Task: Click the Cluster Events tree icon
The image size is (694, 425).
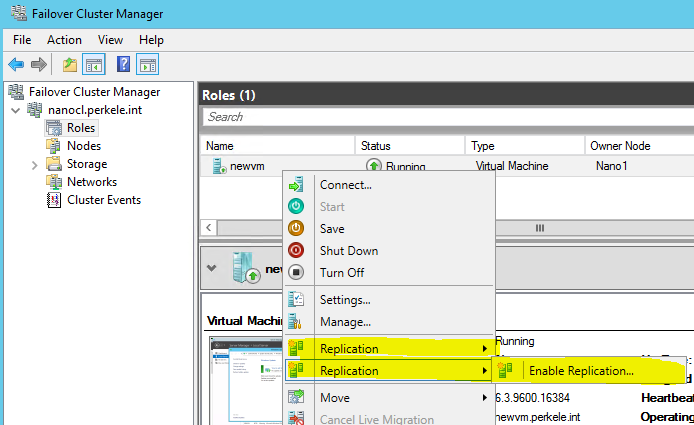Action: (x=54, y=200)
